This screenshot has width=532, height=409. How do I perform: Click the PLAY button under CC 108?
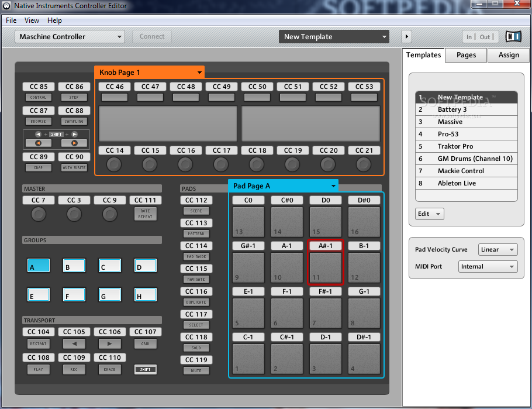(39, 369)
